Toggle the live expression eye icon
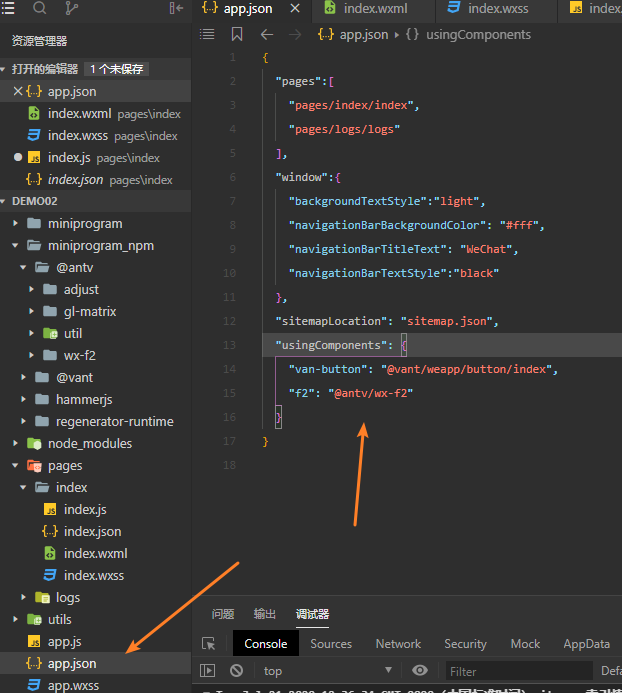Image resolution: width=622 pixels, height=693 pixels. (x=420, y=671)
